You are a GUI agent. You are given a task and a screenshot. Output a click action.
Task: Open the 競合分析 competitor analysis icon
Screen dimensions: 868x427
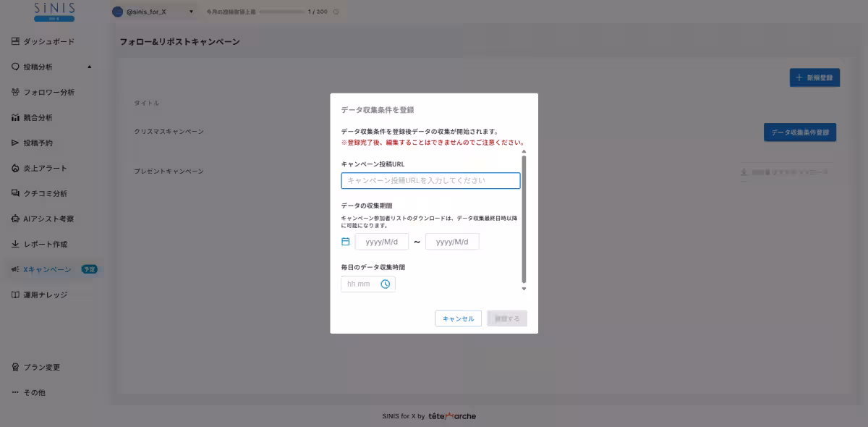pyautogui.click(x=15, y=117)
